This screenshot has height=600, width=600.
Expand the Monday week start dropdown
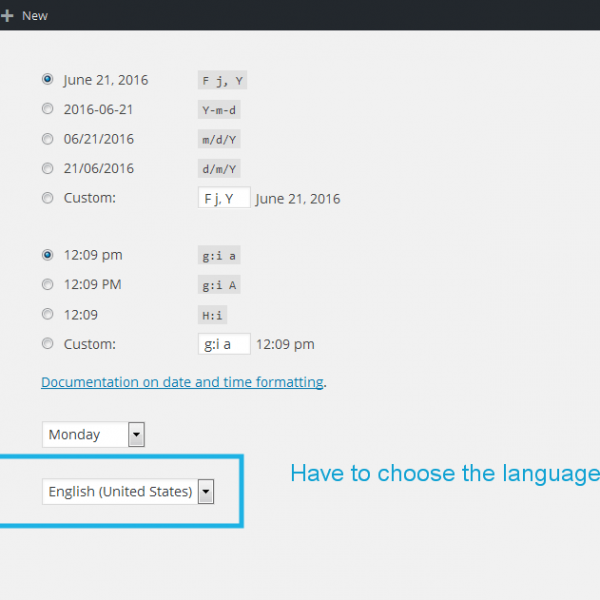tap(94, 434)
